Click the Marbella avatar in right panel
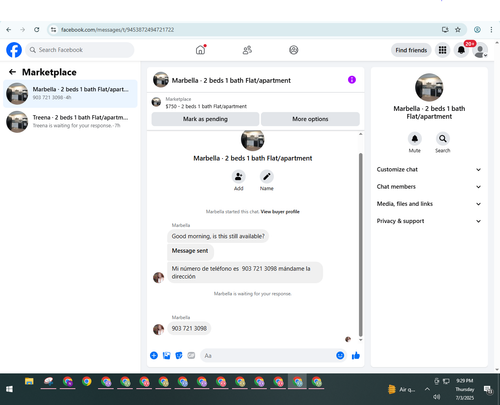The image size is (500, 405). point(429,87)
